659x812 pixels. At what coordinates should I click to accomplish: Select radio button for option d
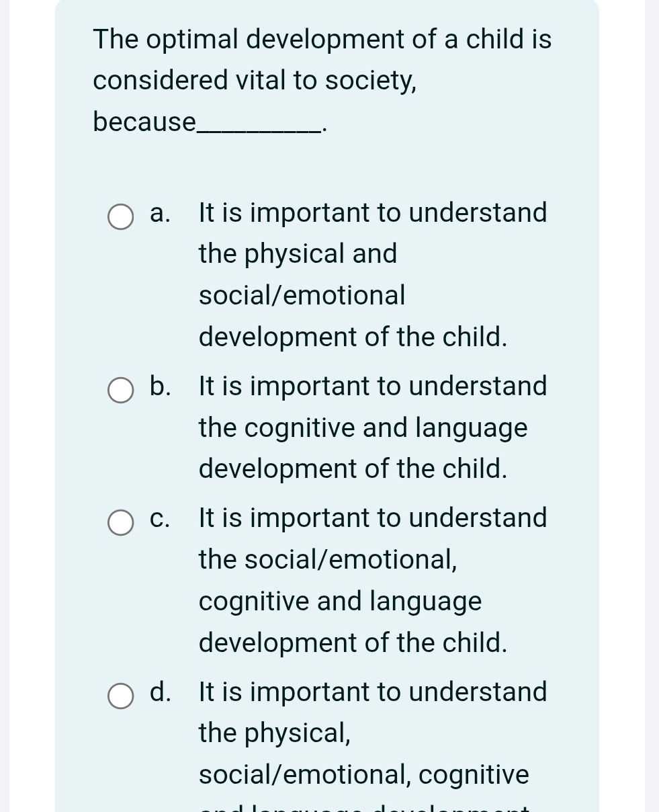tap(120, 696)
